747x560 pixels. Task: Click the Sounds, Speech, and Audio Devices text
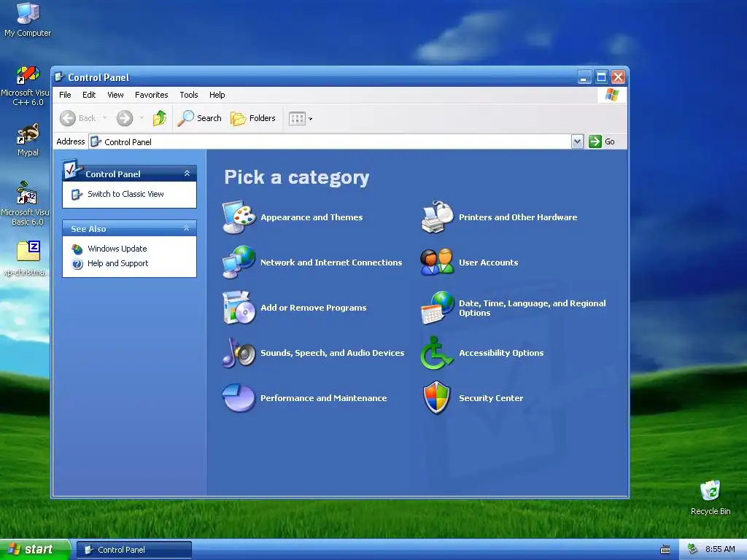point(332,354)
